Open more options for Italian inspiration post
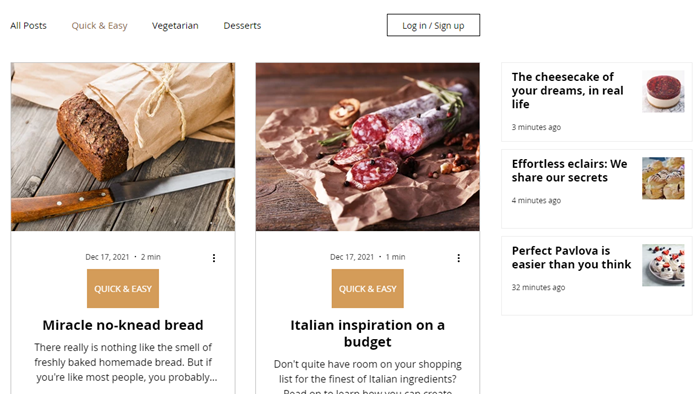 [x=458, y=258]
